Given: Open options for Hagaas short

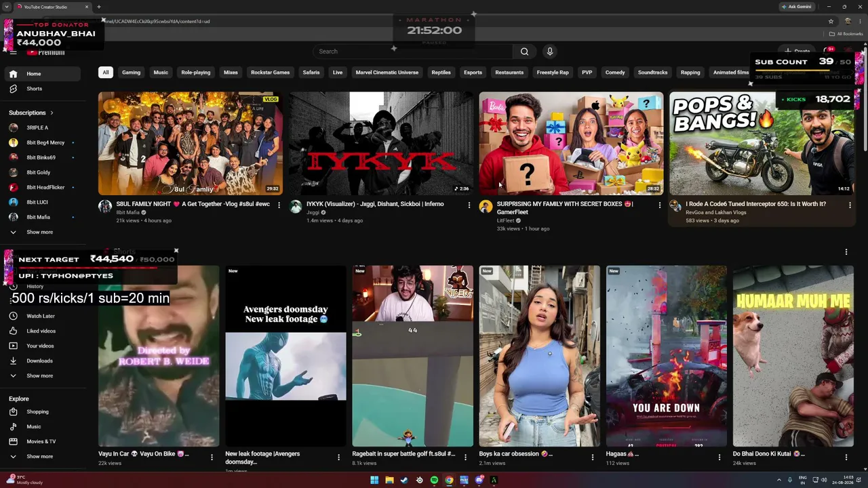Looking at the screenshot, I should coord(719,457).
